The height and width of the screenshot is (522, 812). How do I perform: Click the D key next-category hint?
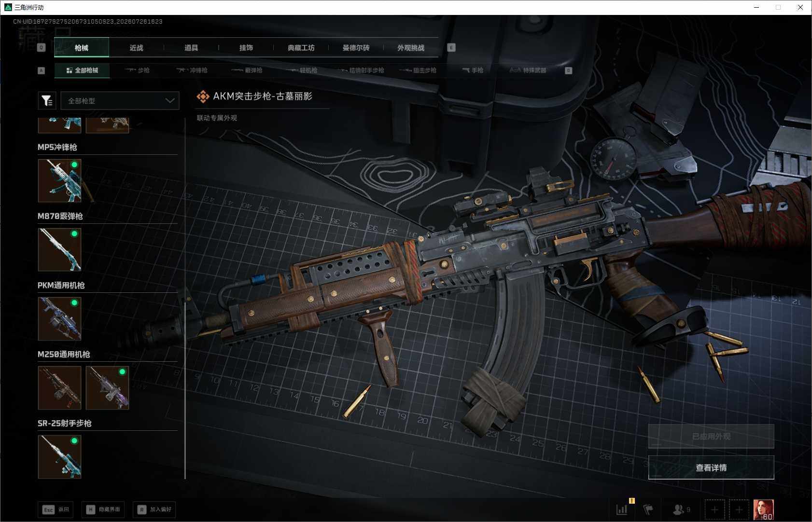tap(569, 70)
